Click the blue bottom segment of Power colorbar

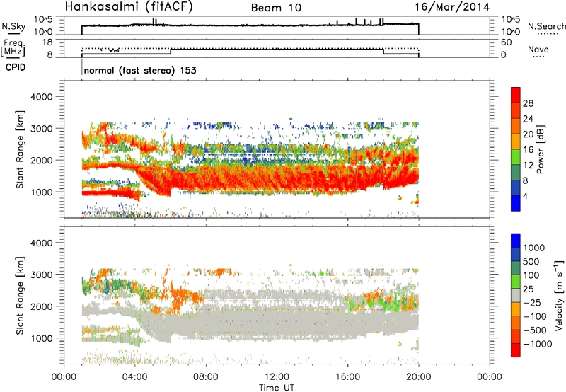coord(516,203)
